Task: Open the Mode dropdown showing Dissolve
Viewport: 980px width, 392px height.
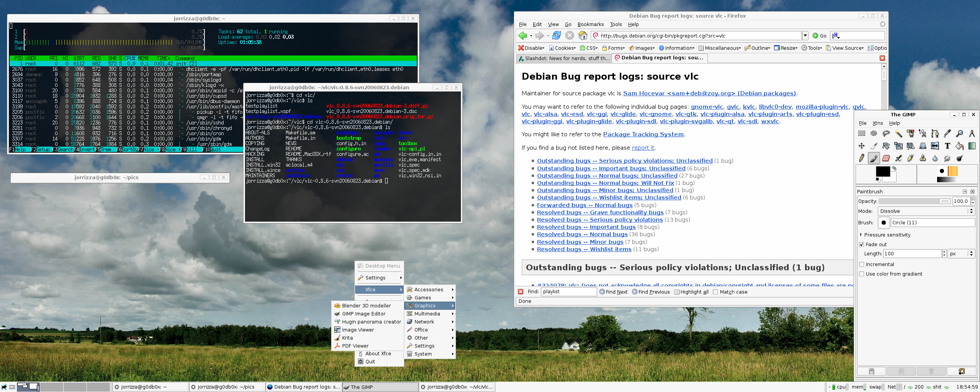Action: (926, 211)
